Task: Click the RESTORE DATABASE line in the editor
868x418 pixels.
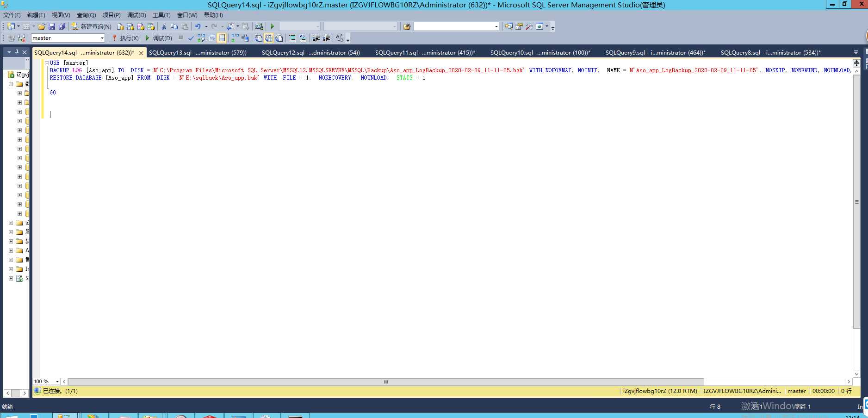Action: coord(237,78)
